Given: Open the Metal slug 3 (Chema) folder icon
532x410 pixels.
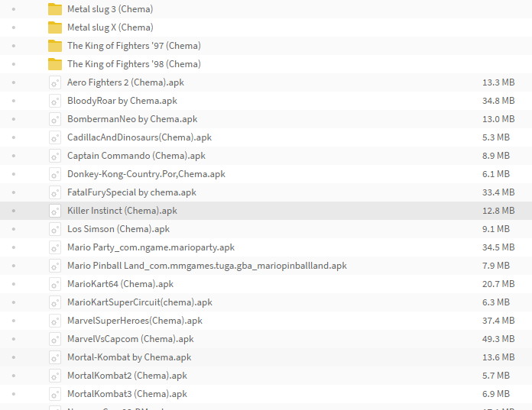Looking at the screenshot, I should [x=55, y=9].
